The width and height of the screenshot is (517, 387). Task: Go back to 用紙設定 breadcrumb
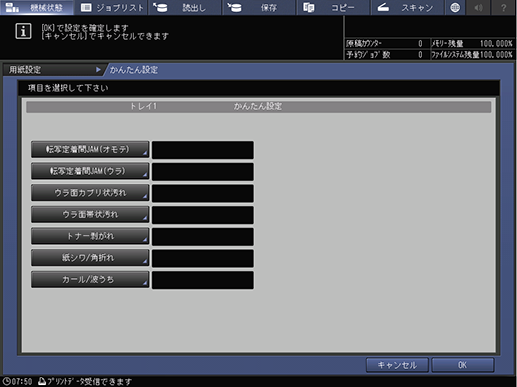(53, 70)
